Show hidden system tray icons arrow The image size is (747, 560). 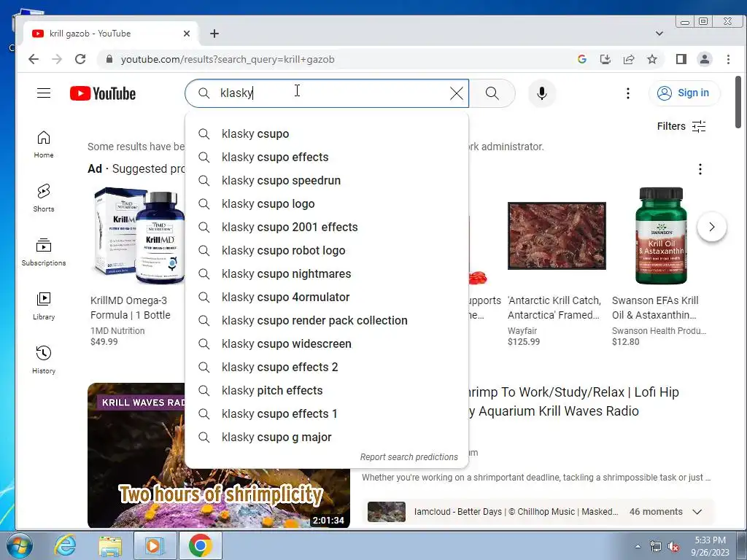coord(638,546)
